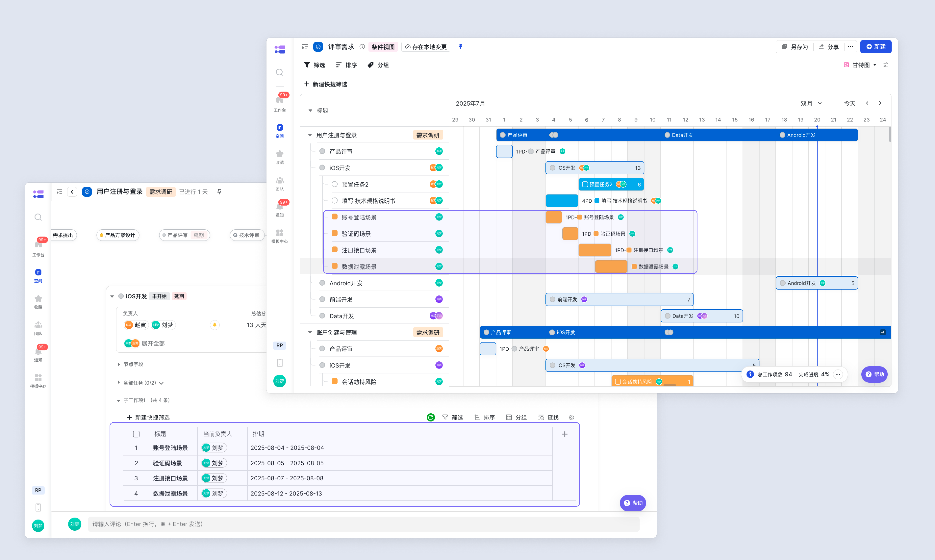Open 通知 in the Gantt window sidebar

point(280,210)
